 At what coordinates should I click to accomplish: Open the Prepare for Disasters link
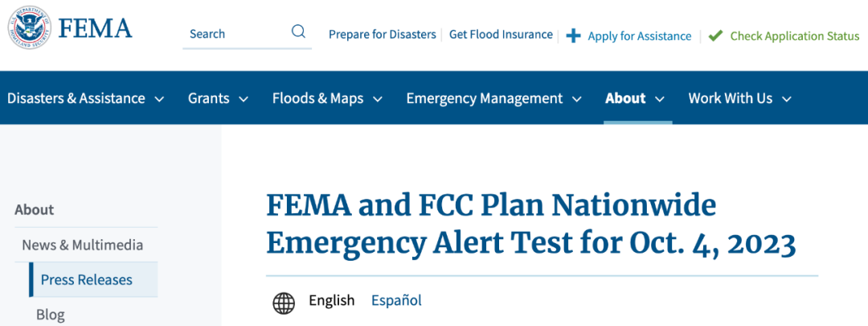(382, 35)
